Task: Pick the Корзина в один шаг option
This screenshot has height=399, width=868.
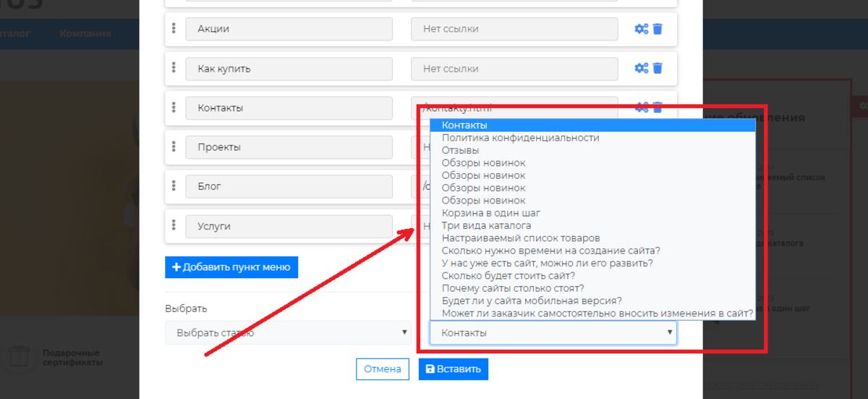Action: click(491, 213)
